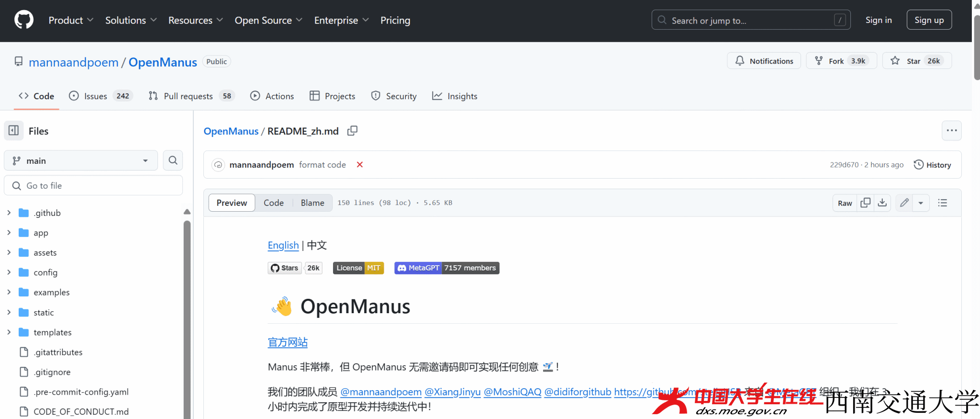Click the Sign up button
This screenshot has width=980, height=419.
(x=928, y=20)
